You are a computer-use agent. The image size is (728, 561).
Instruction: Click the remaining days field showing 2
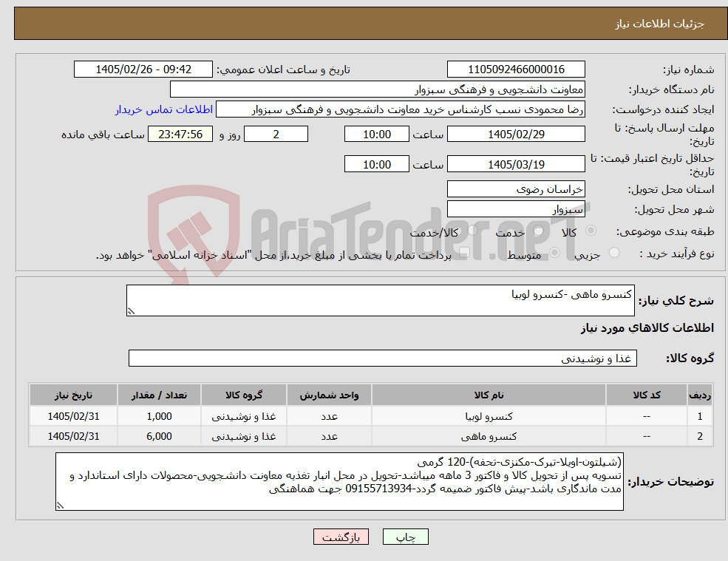[x=276, y=135]
